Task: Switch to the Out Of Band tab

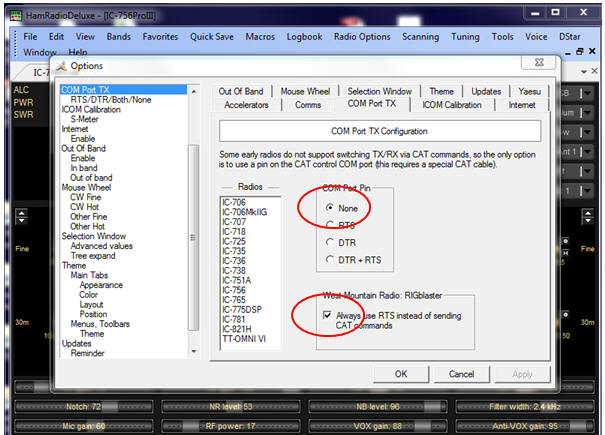Action: (241, 91)
